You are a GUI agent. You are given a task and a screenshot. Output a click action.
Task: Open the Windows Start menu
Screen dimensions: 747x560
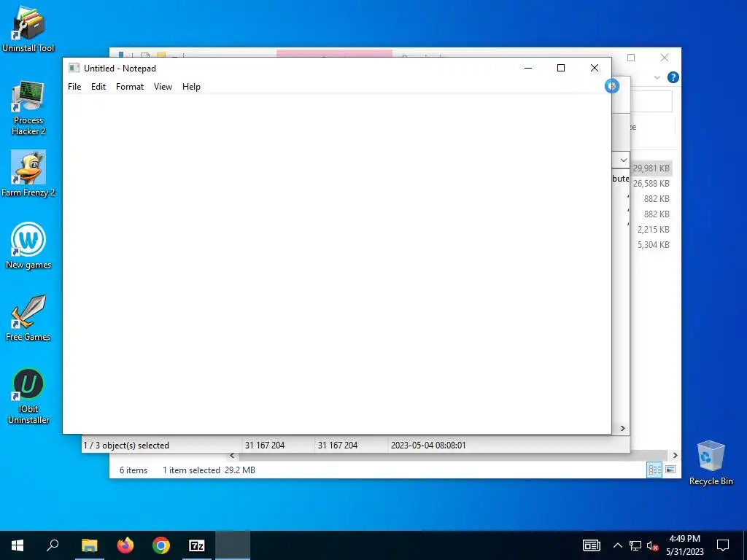(x=18, y=545)
